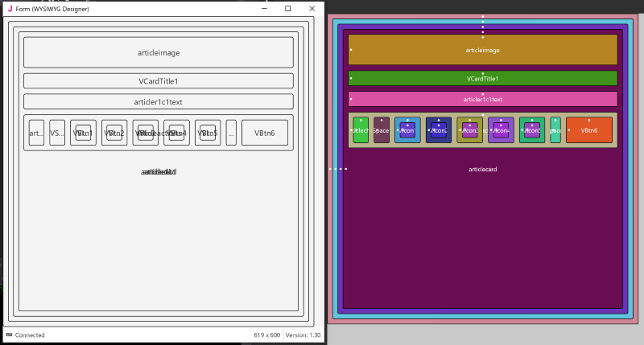Viewport: 644px width, 345px height.
Task: Minimize the Form WYSIWYG Designer window
Action: 265,8
